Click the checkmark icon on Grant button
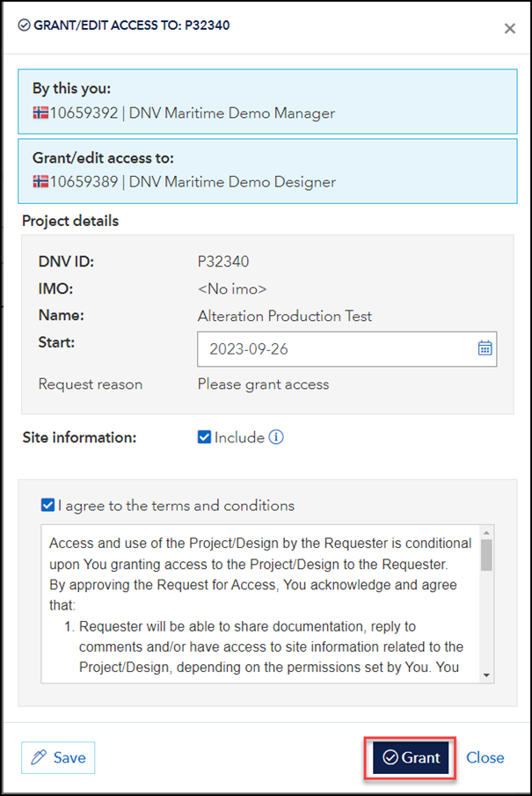 pyautogui.click(x=390, y=757)
